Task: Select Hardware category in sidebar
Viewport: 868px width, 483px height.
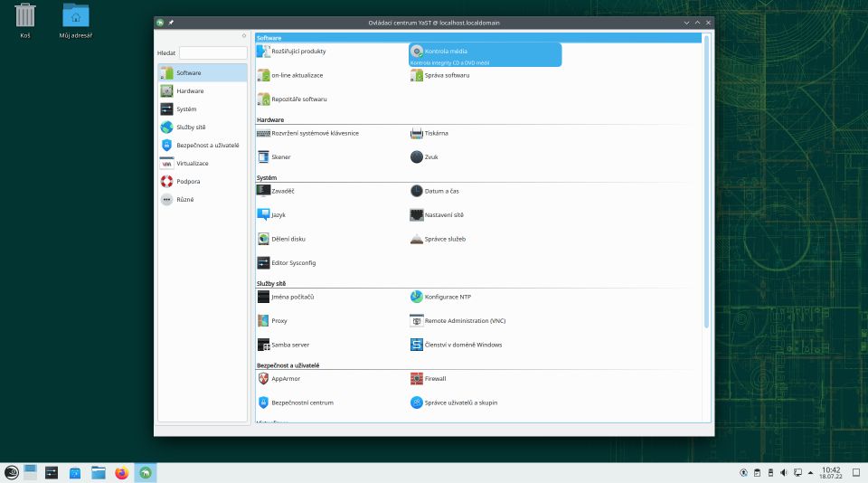Action: pos(203,91)
